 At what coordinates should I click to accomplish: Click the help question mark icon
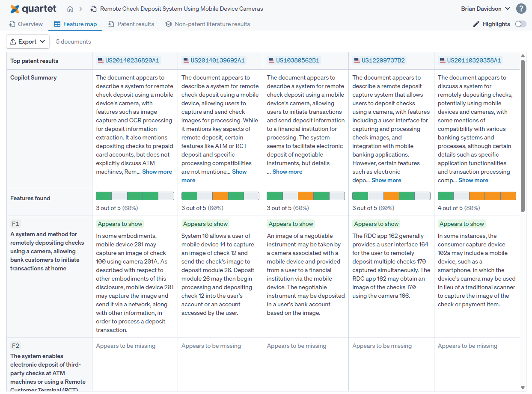[521, 9]
